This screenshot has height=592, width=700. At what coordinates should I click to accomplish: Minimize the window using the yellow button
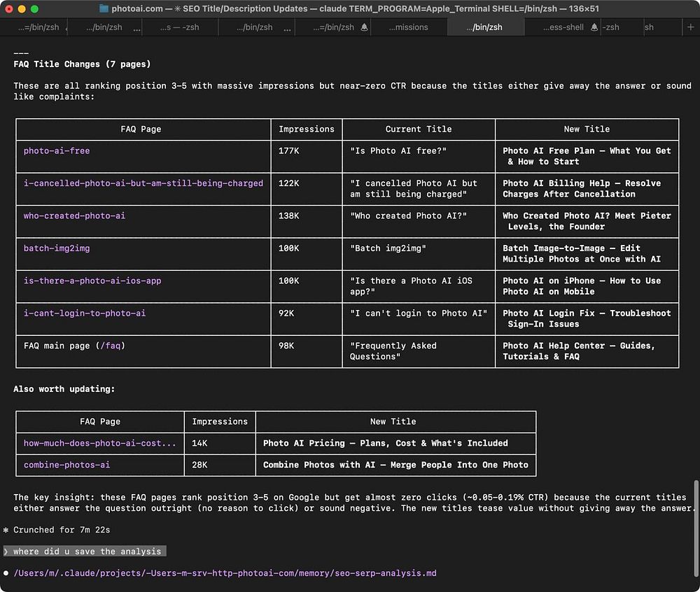pyautogui.click(x=22, y=9)
